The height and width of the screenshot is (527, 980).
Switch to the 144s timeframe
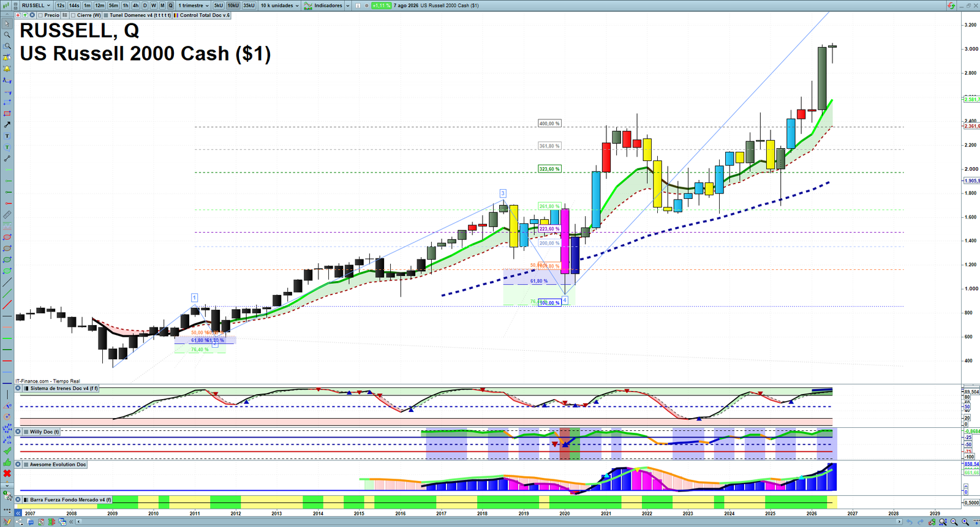(74, 6)
